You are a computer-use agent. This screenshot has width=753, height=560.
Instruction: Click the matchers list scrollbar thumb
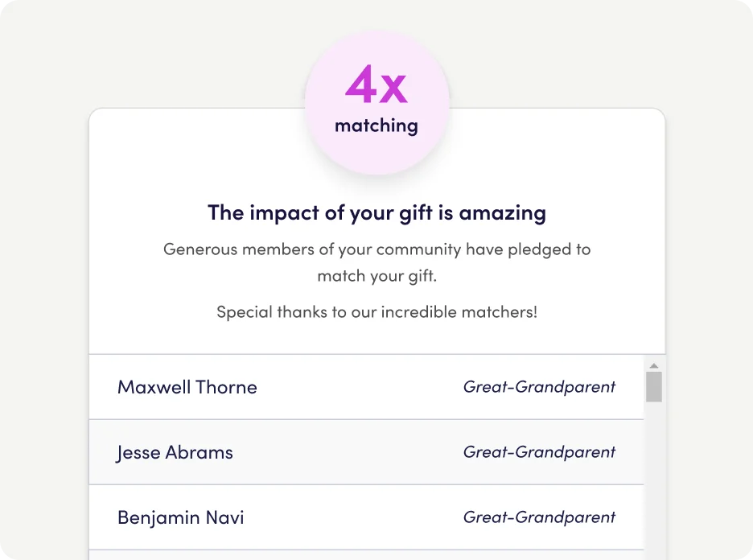click(654, 386)
